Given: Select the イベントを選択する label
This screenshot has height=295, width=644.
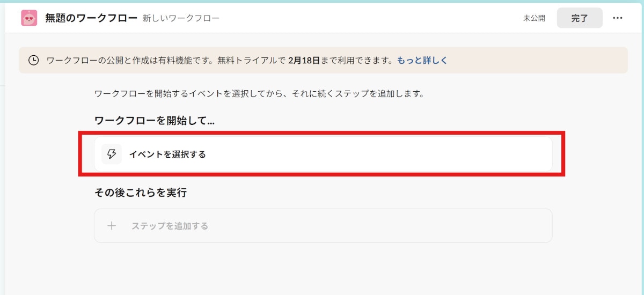Looking at the screenshot, I should 167,154.
